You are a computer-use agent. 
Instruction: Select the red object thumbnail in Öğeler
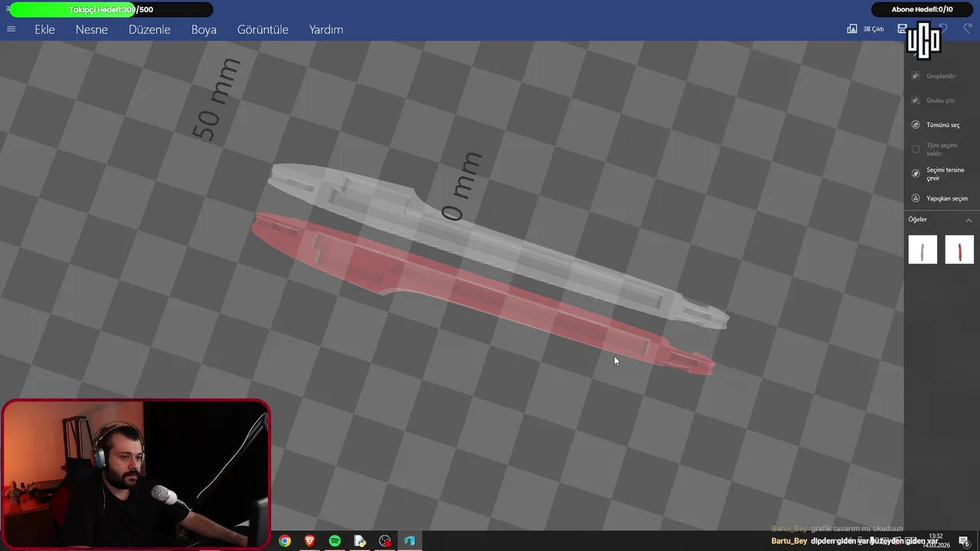coord(959,249)
